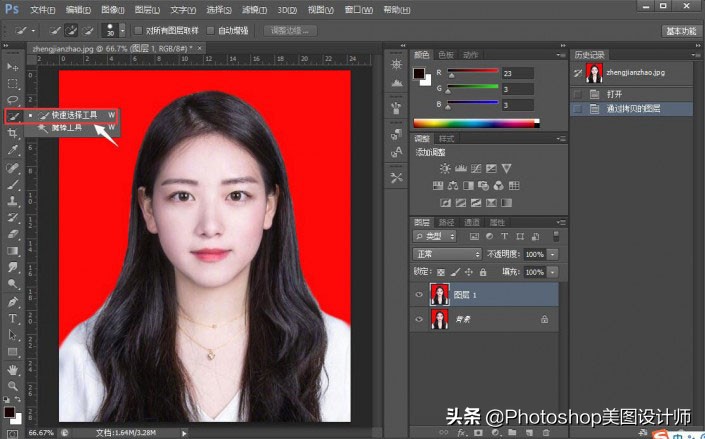The image size is (705, 439).
Task: Click the 调整边缘 button
Action: click(x=291, y=31)
